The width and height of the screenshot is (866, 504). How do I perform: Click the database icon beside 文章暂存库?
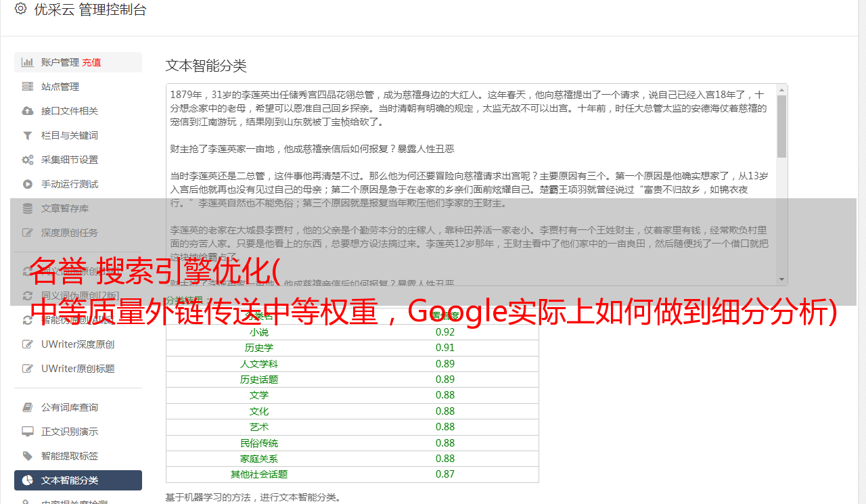click(28, 208)
